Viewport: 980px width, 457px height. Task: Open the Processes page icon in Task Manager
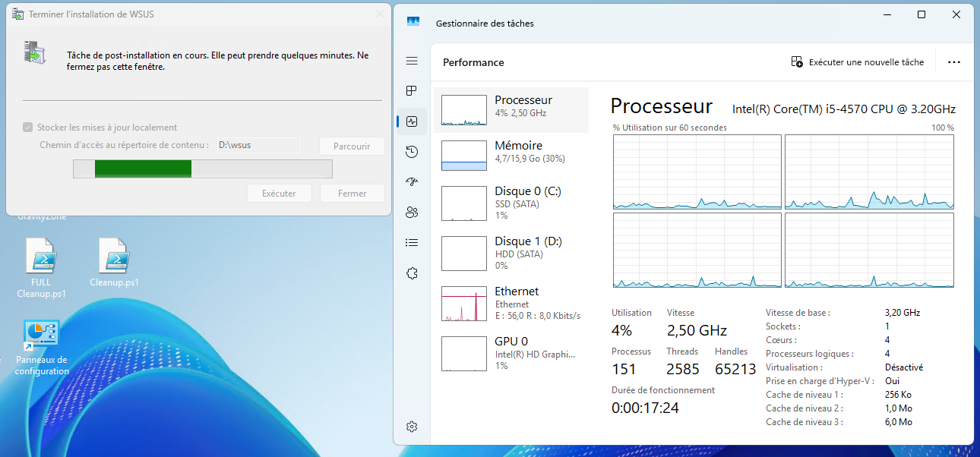[x=412, y=91]
